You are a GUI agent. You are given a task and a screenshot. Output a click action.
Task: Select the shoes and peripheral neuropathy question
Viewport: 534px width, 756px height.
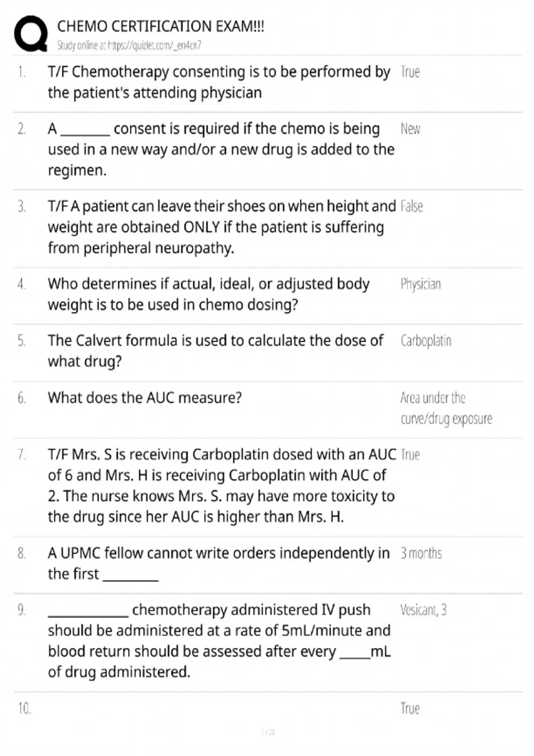coord(221,227)
